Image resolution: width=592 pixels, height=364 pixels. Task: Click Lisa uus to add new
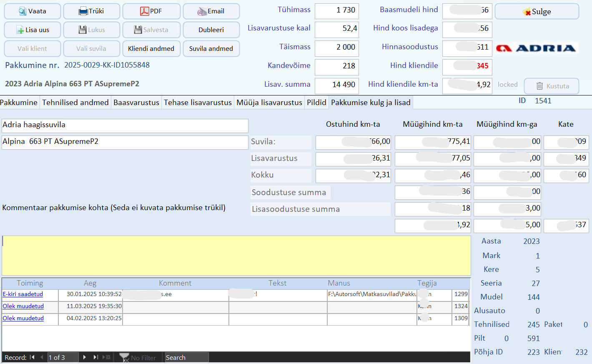click(x=33, y=30)
